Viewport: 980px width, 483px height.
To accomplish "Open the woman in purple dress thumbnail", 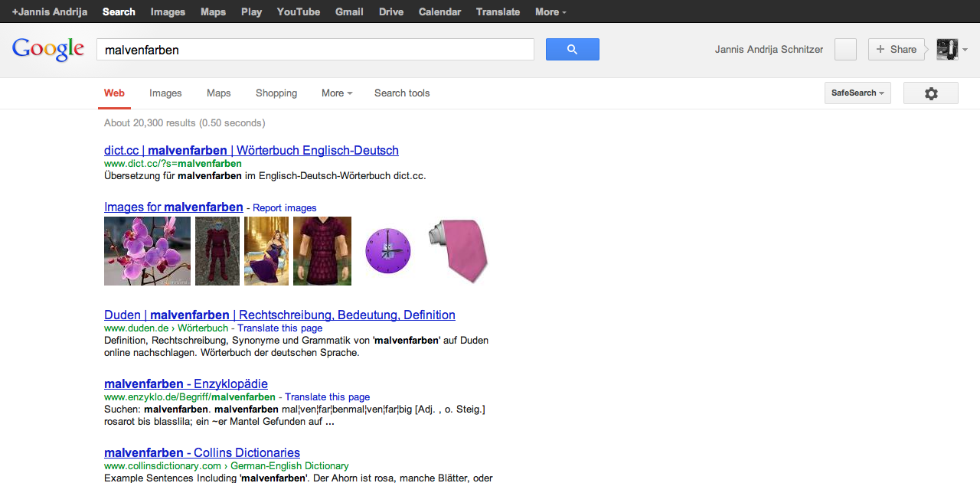I will point(266,251).
